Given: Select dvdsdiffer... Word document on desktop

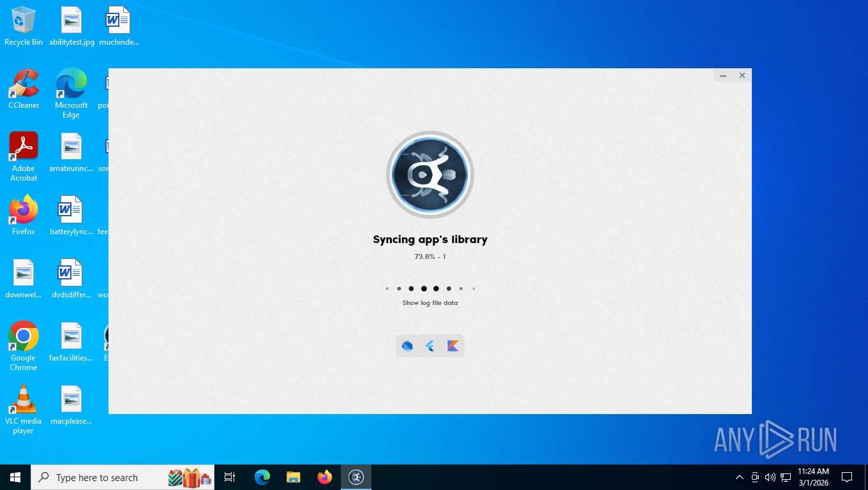Looking at the screenshot, I should [71, 279].
